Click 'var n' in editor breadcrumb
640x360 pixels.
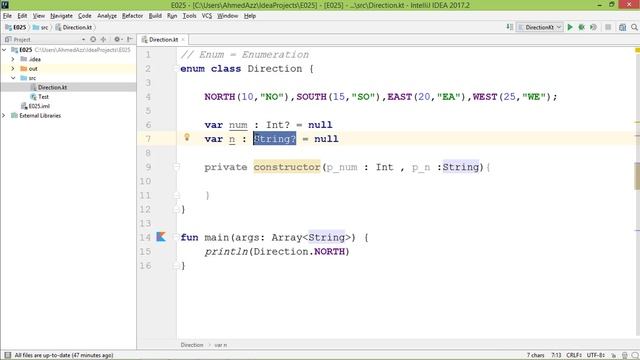(x=221, y=345)
